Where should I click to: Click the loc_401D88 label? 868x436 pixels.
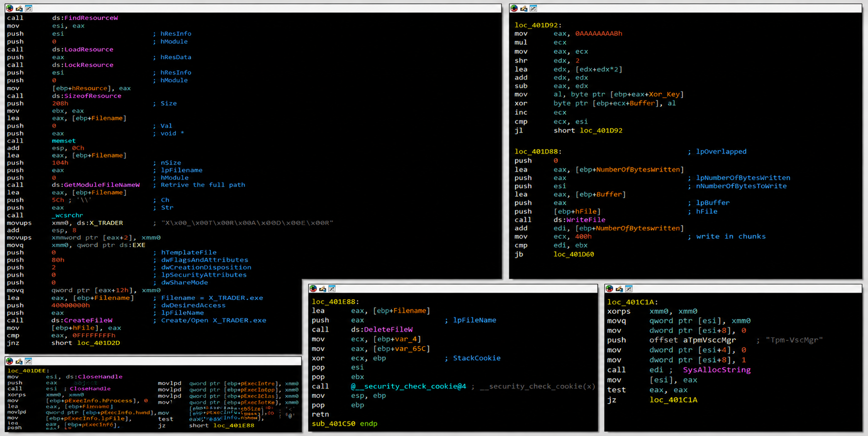(x=538, y=152)
